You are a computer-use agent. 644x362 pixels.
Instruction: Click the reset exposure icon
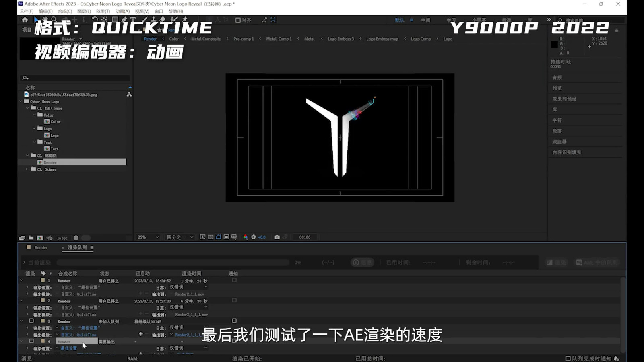point(254,237)
